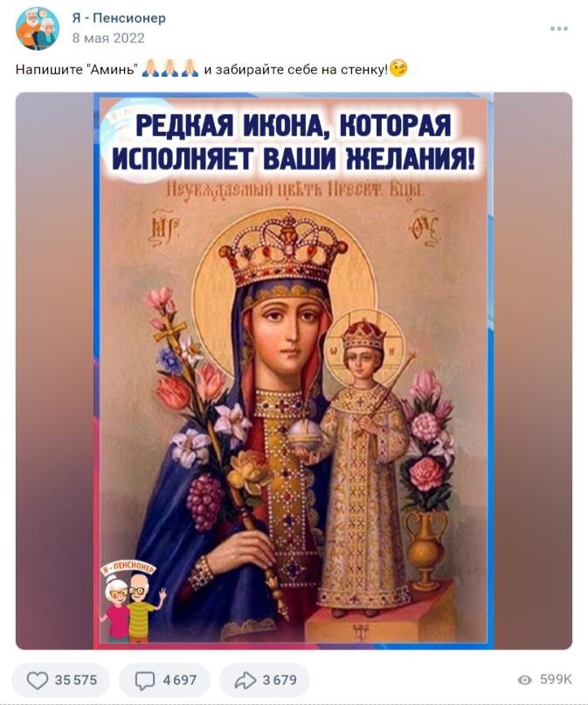Click the eye views icon
This screenshot has width=588, height=705.
pos(524,680)
